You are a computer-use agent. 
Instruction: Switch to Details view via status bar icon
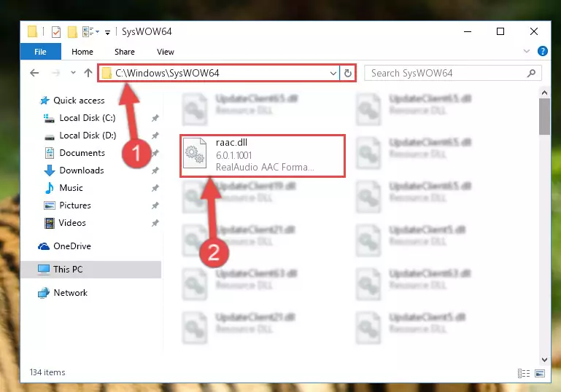point(524,373)
